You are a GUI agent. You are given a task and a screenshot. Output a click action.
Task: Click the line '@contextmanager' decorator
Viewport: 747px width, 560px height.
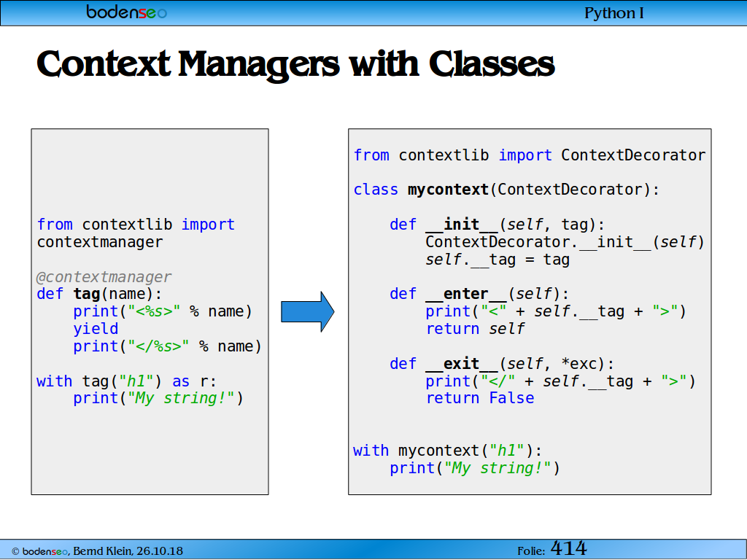[x=104, y=276]
